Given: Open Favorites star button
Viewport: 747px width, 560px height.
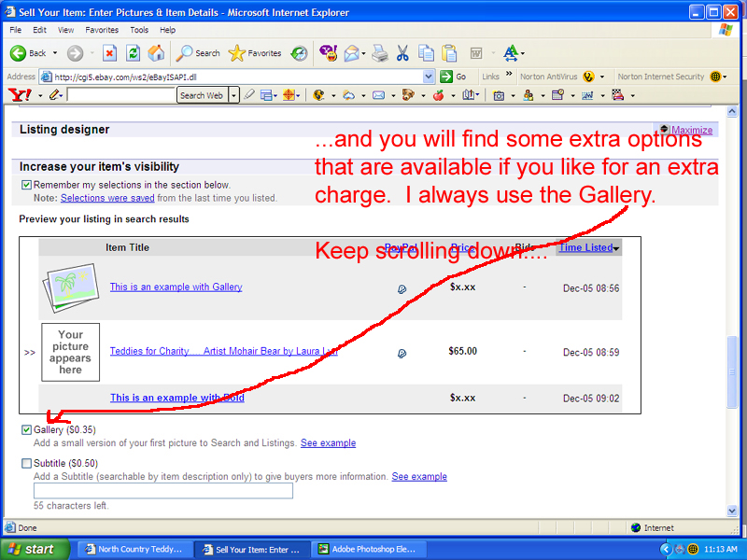Looking at the screenshot, I should coord(256,53).
